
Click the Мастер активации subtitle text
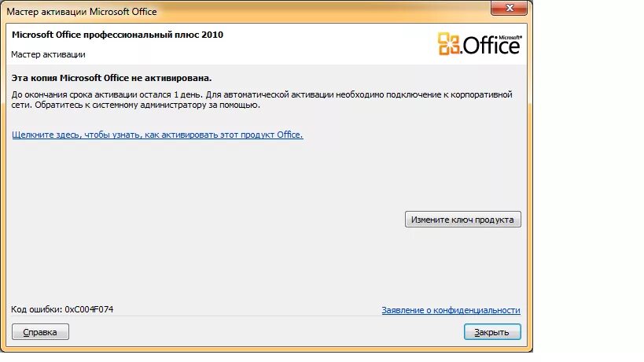(48, 54)
